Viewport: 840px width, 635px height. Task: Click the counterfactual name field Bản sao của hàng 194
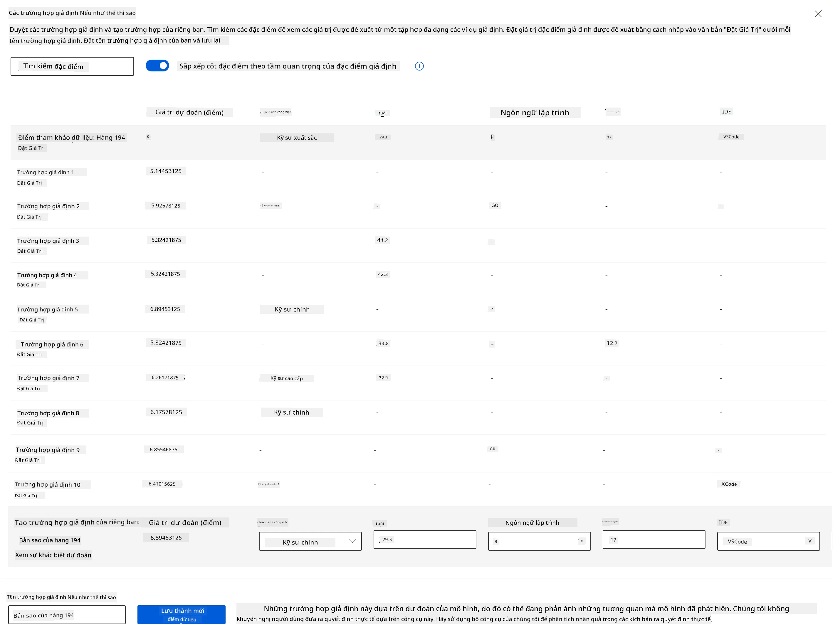coord(67,615)
